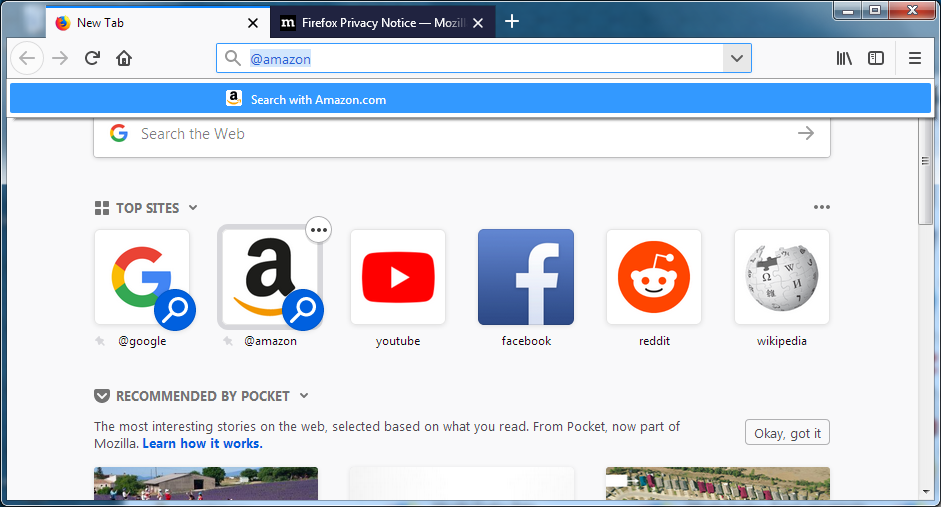Maximize the Firefox window
Viewport: 941px width, 507px height.
coord(875,10)
